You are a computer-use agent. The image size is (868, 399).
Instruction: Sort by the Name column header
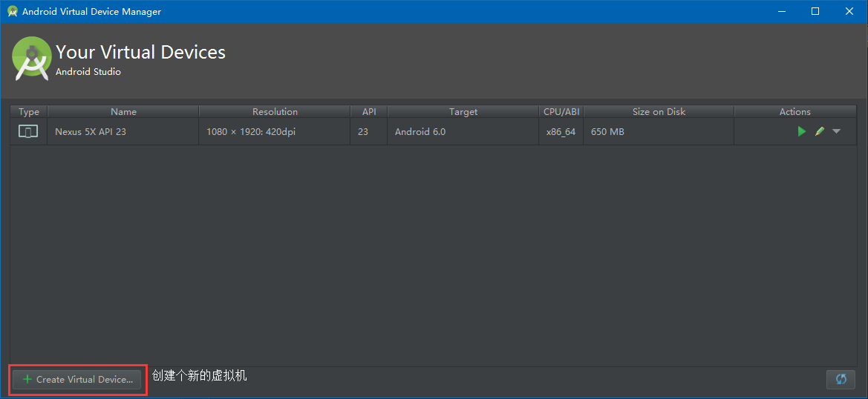click(123, 112)
